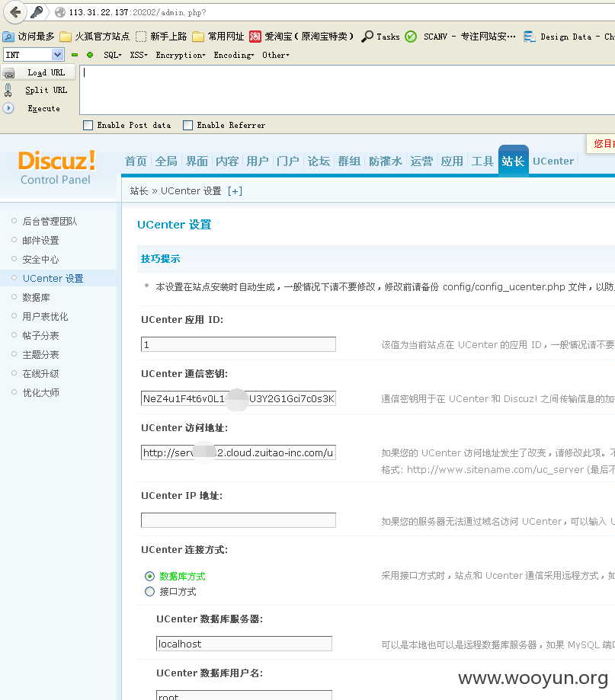Open the 常用网址 bookmark folder
Screen dimensions: 615x700
click(x=219, y=37)
